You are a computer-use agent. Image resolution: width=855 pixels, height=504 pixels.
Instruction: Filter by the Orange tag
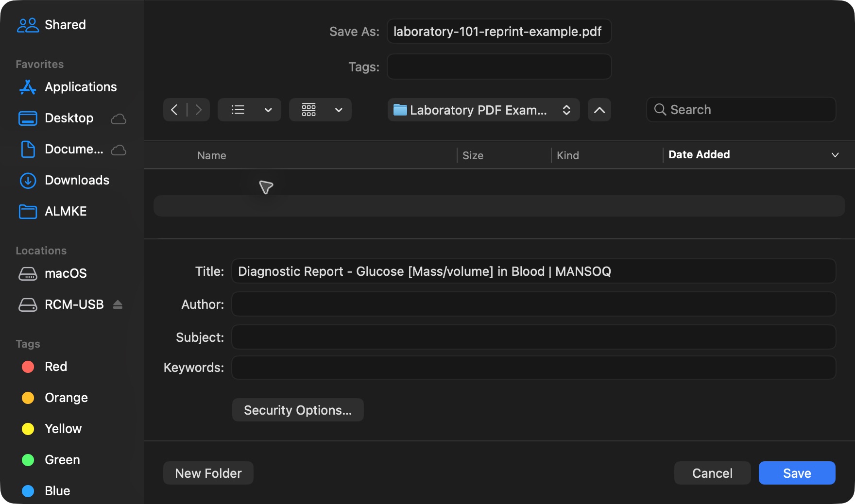pyautogui.click(x=55, y=398)
